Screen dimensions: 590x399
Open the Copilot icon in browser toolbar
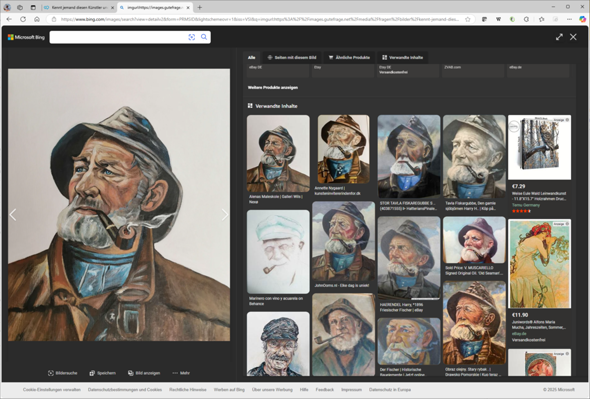coord(582,19)
